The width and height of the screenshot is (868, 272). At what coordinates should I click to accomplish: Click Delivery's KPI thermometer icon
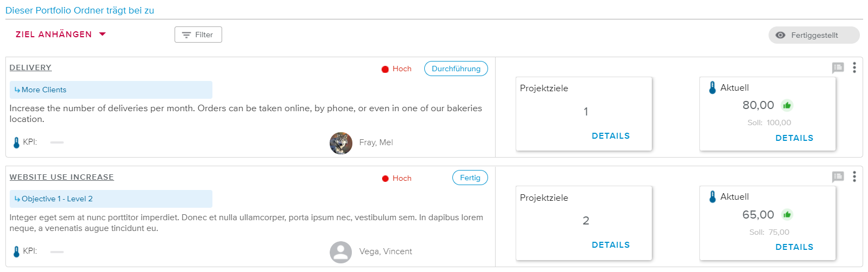pos(16,142)
